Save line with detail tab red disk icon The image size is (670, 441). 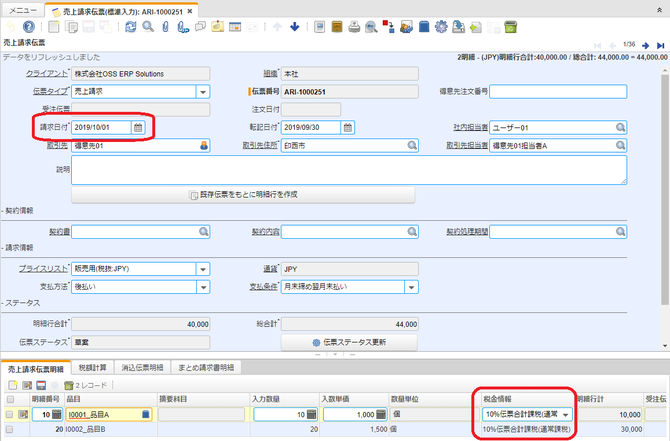pyautogui.click(x=41, y=385)
